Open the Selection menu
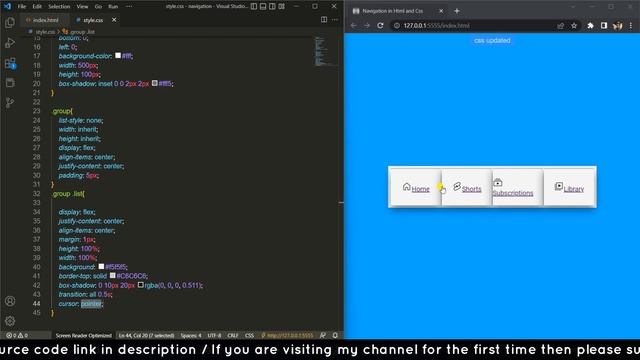 point(59,7)
